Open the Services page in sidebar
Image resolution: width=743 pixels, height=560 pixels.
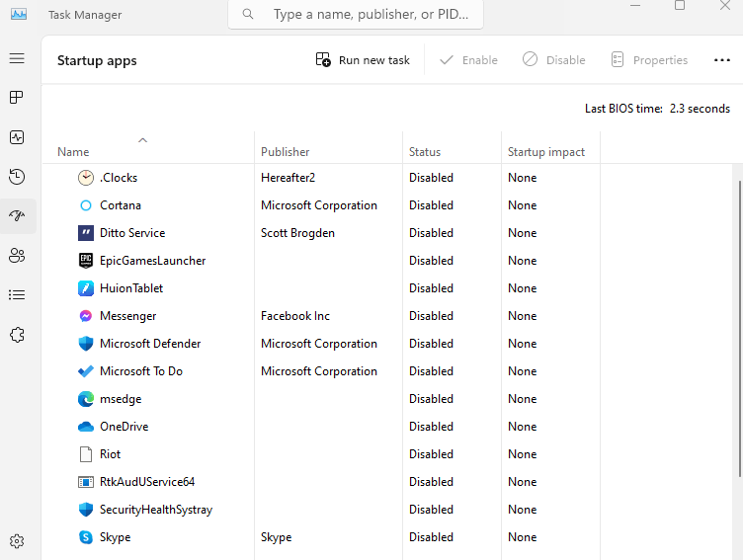point(17,335)
